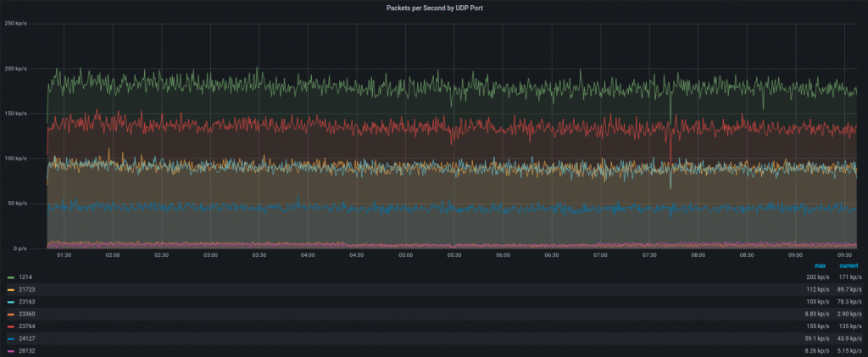Click the 24127 legend name
The image size is (868, 357).
(26, 338)
